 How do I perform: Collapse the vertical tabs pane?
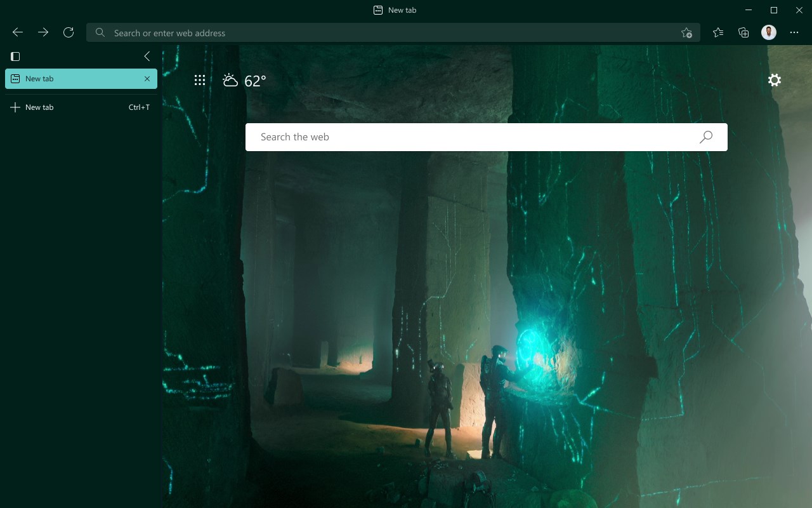[147, 56]
